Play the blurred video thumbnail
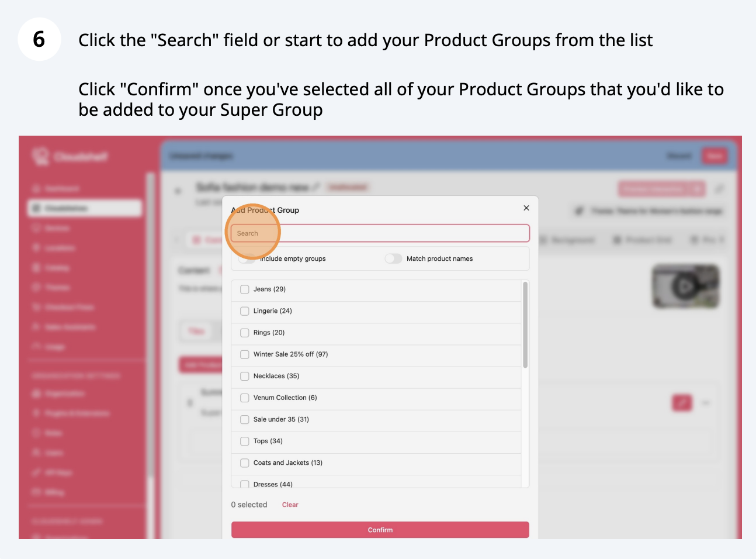The image size is (756, 559). [685, 287]
